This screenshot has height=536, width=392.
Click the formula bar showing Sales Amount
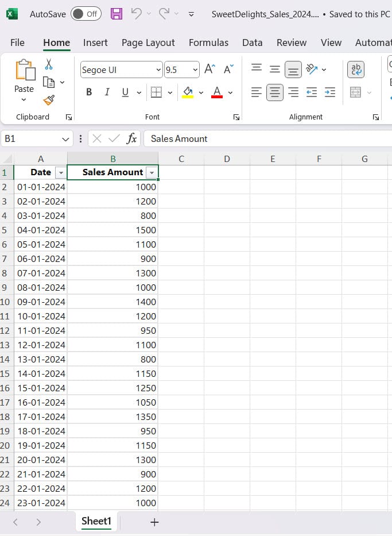267,138
